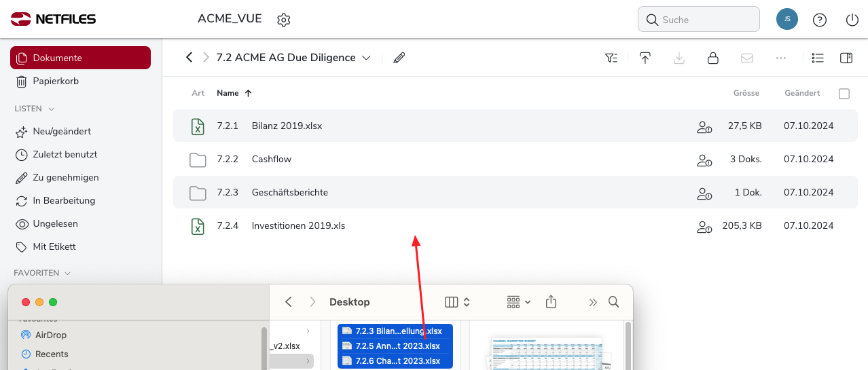Select Papierkorb in the sidebar
The width and height of the screenshot is (868, 370).
(x=56, y=81)
